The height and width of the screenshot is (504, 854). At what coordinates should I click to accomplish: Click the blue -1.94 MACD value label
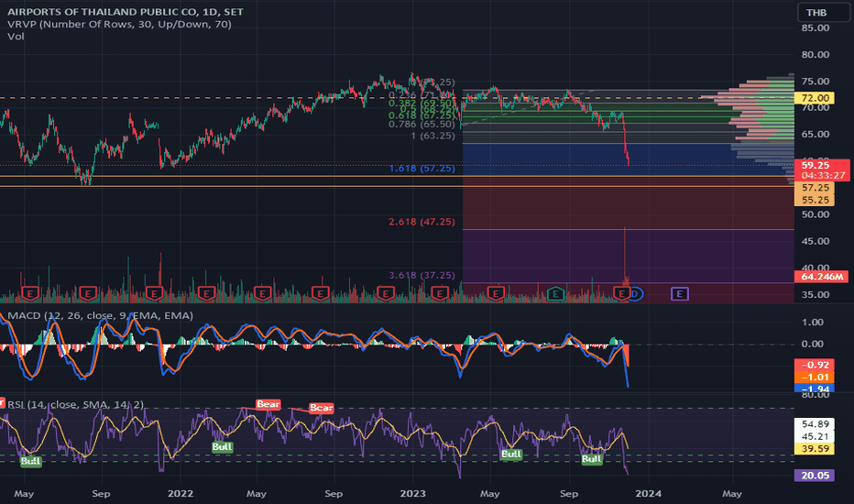pos(815,388)
